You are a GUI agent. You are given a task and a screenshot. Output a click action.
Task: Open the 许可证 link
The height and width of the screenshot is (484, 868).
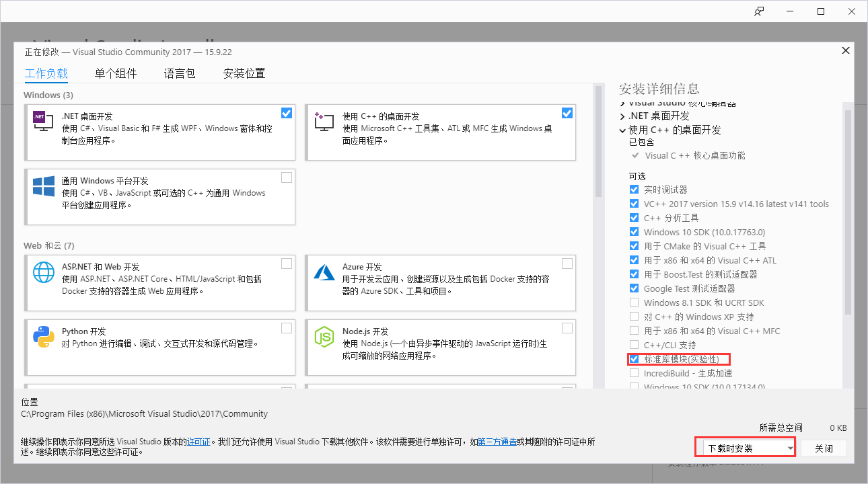(x=198, y=442)
